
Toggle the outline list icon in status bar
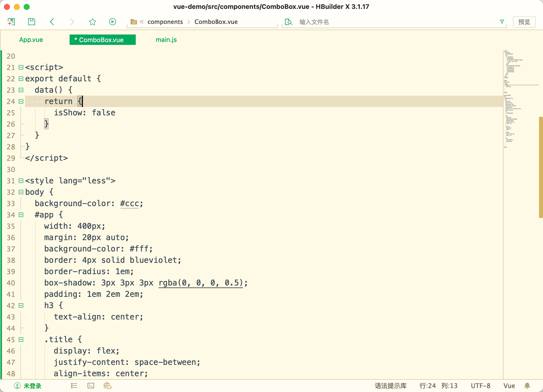click(x=74, y=386)
